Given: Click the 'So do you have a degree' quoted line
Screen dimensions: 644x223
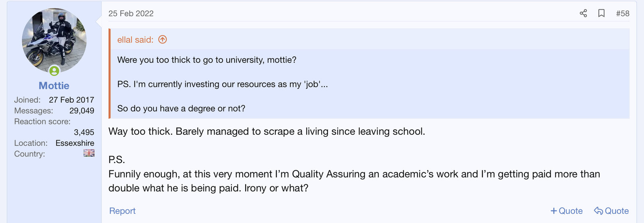Looking at the screenshot, I should [181, 108].
